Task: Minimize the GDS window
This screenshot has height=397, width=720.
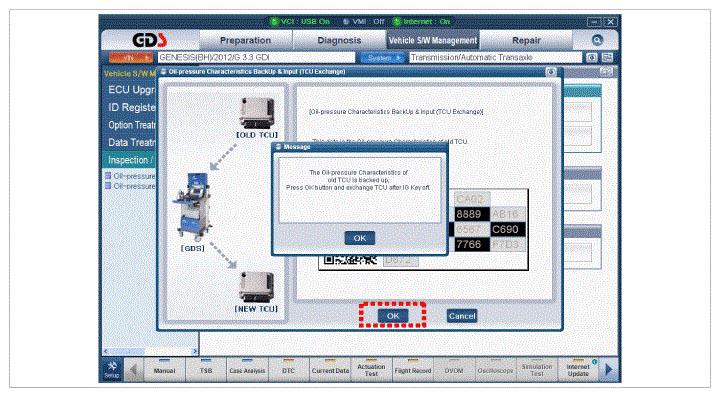Action: [594, 22]
